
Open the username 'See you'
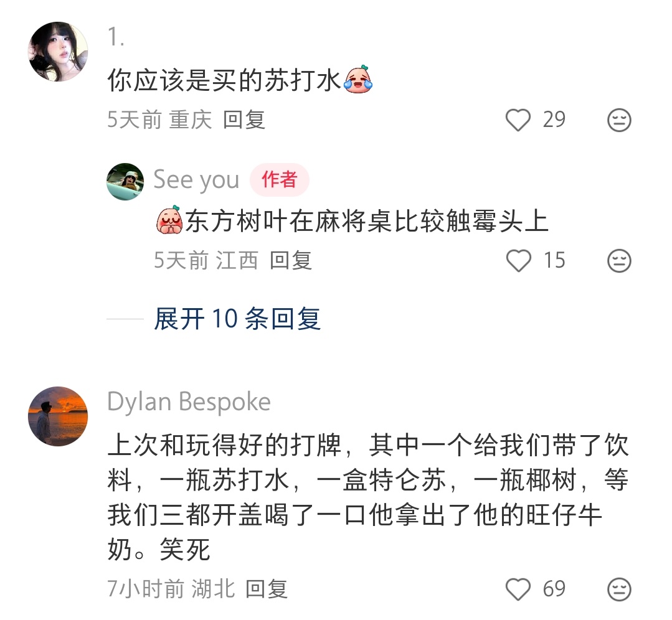196,179
